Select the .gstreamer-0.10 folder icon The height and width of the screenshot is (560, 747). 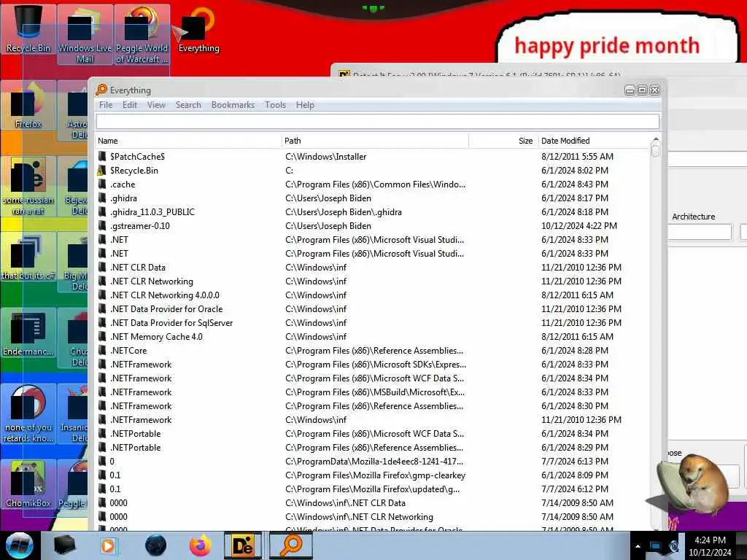102,225
